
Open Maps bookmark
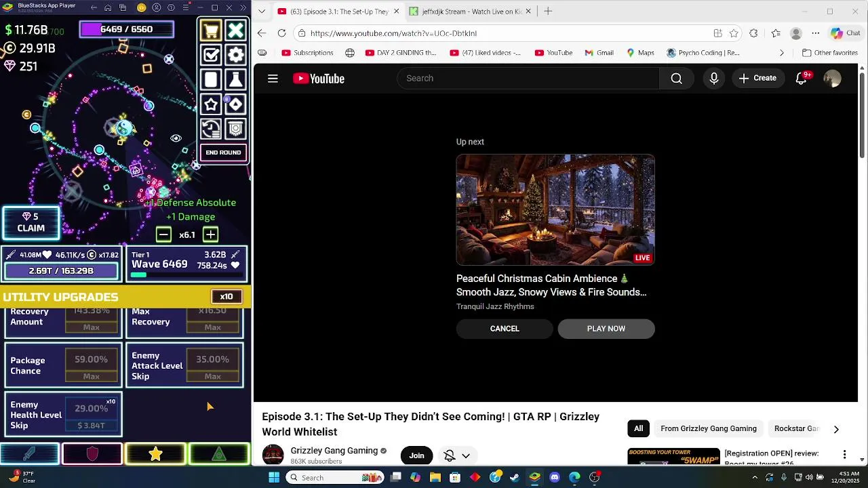pyautogui.click(x=640, y=53)
